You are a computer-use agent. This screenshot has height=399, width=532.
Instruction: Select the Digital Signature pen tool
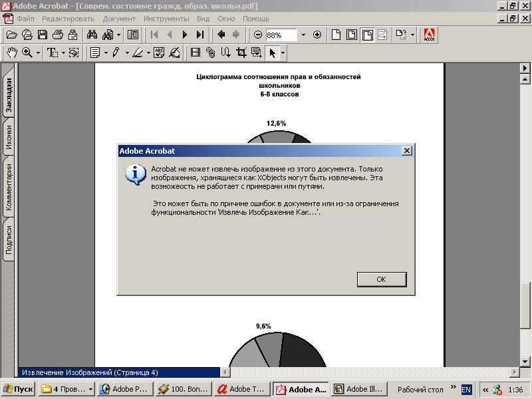(174, 53)
